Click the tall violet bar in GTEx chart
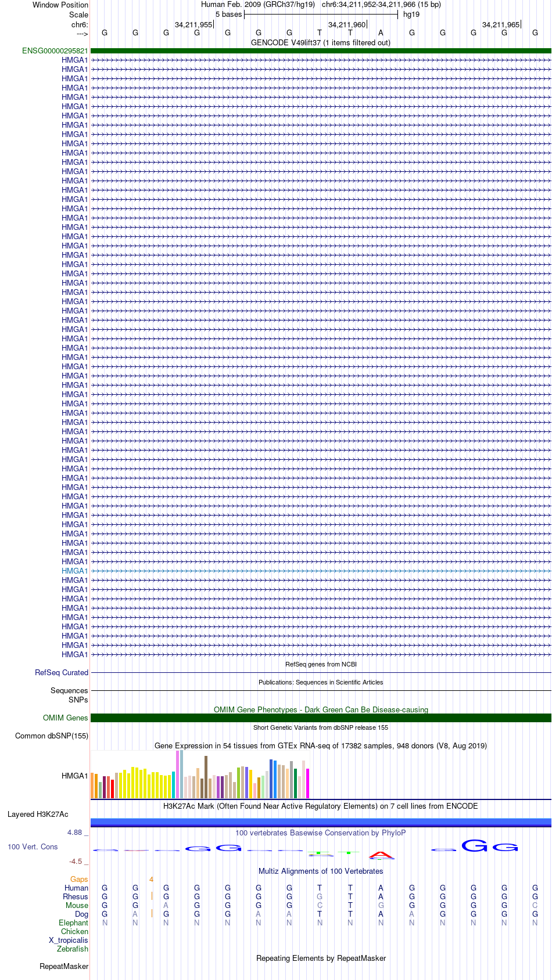The image size is (552, 980). (178, 774)
